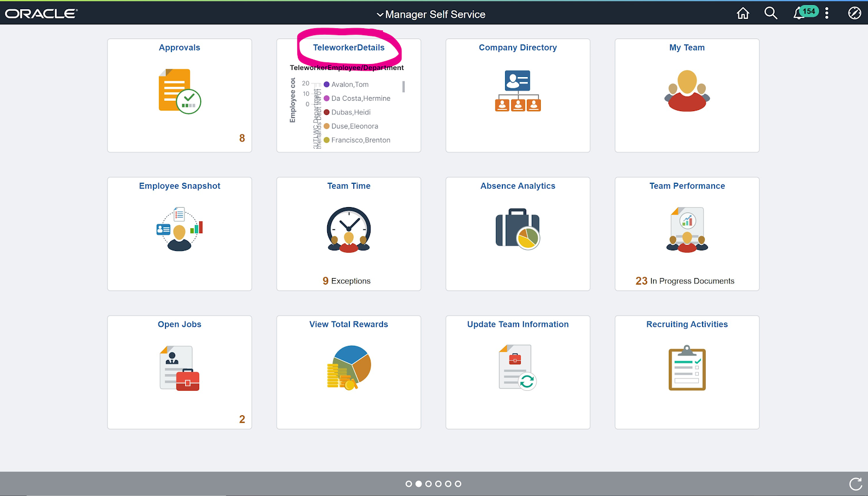
Task: Click the 9 Exceptions count
Action: (347, 281)
